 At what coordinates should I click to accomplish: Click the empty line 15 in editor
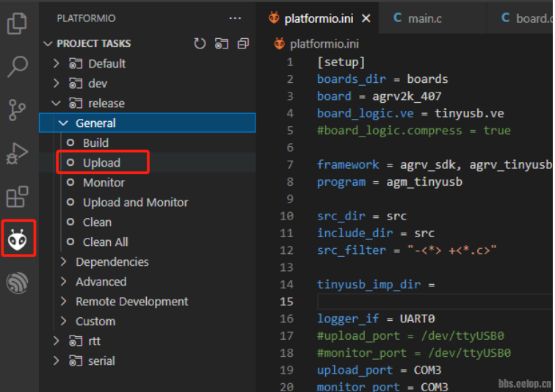[435, 302]
